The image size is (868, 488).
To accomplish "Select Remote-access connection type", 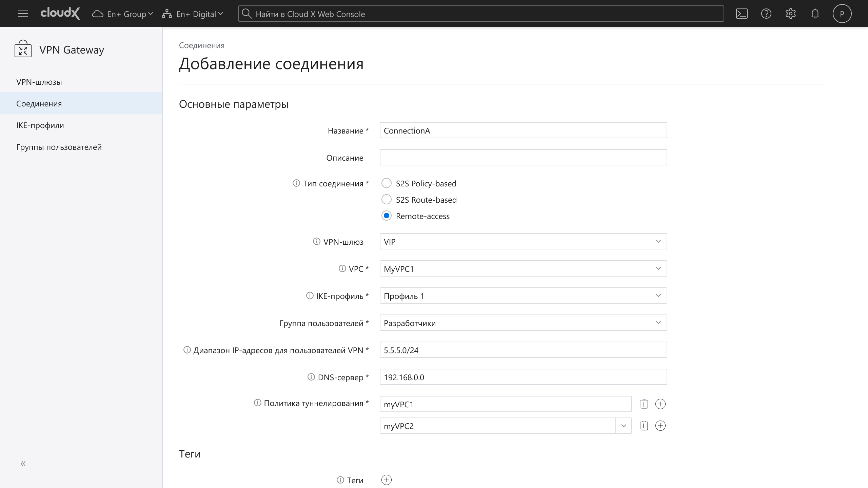I will [x=387, y=216].
